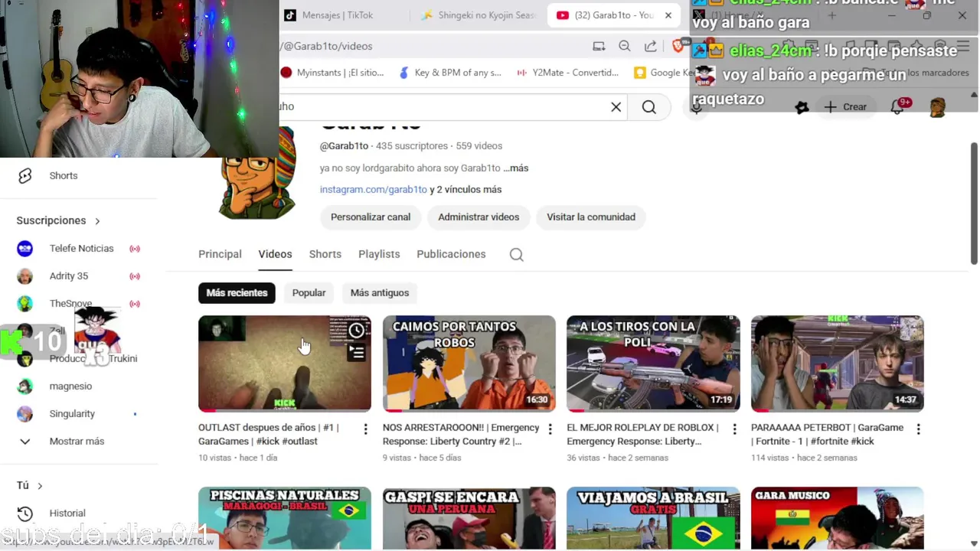980x551 pixels.
Task: Open the notifications bell
Action: [x=897, y=107]
